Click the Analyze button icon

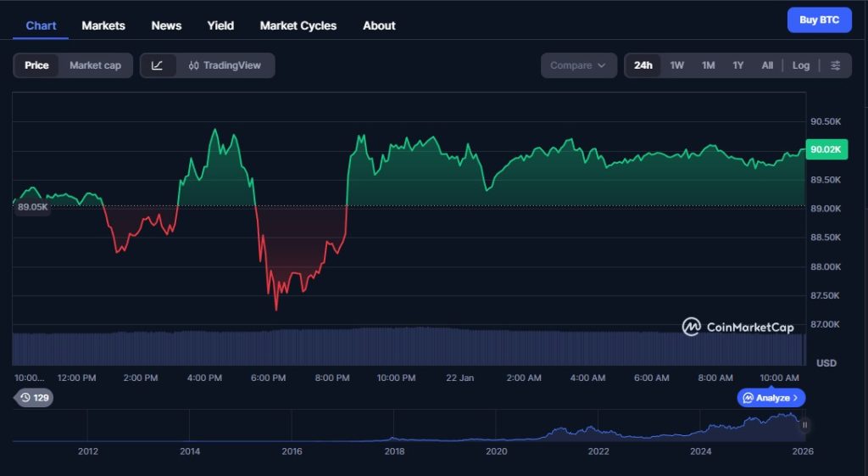[x=748, y=397]
